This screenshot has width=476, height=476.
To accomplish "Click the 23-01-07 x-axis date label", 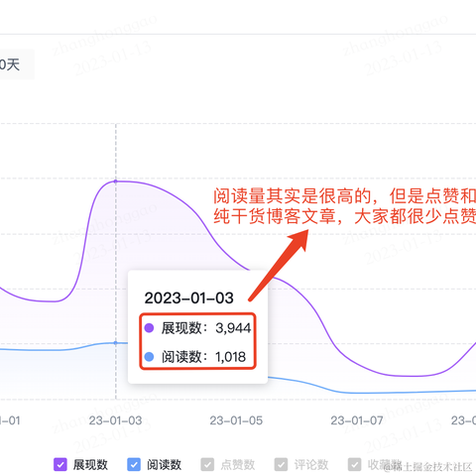I will click(x=357, y=420).
